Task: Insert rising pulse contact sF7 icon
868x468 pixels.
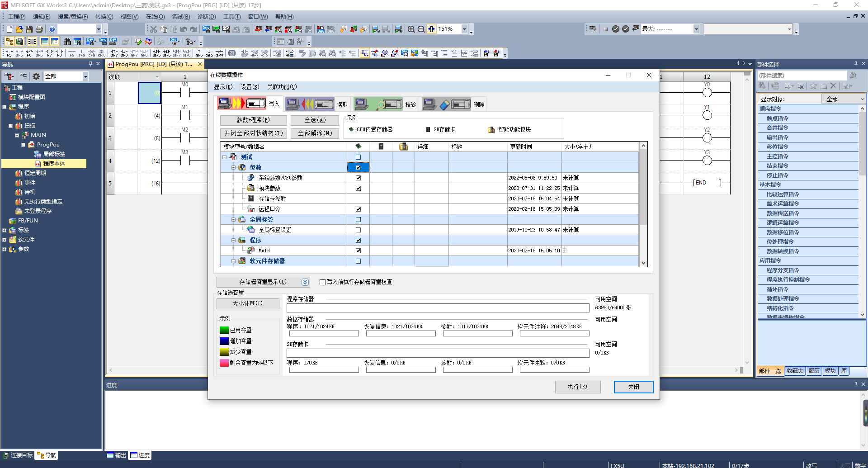Action: pyautogui.click(x=114, y=53)
